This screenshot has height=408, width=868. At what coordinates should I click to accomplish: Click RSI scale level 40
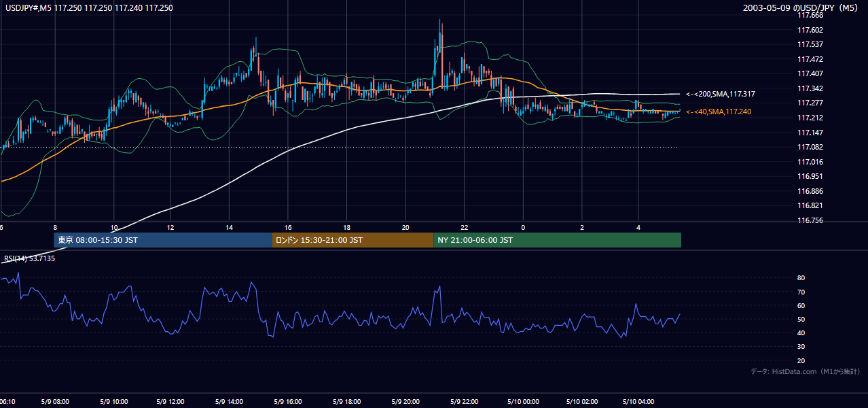click(801, 333)
